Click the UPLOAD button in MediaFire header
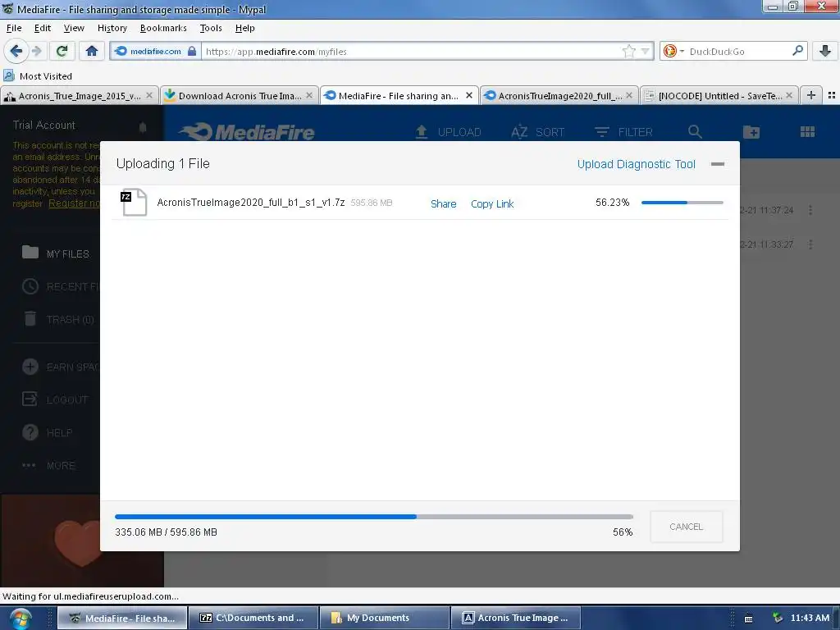This screenshot has height=630, width=840. [449, 132]
